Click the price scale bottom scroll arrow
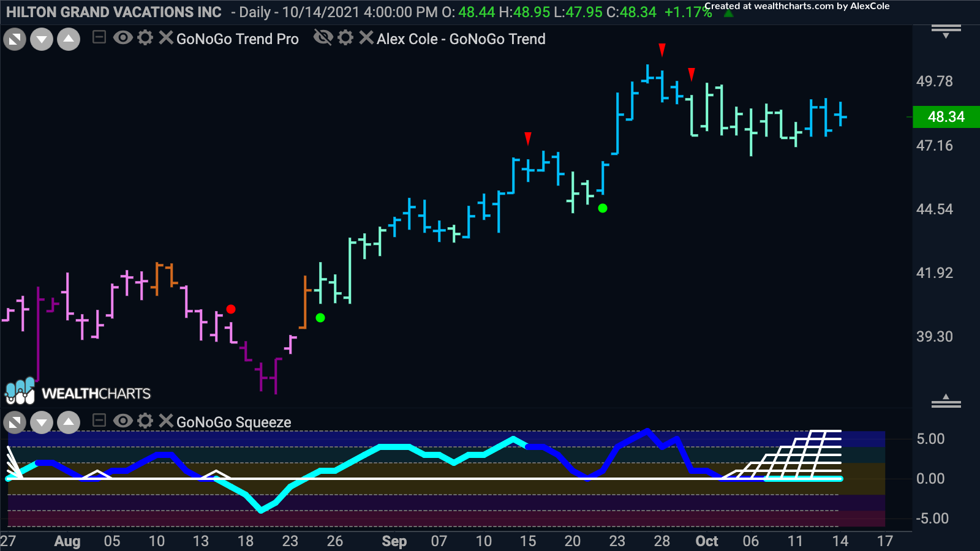980x551 pixels. pos(946,401)
